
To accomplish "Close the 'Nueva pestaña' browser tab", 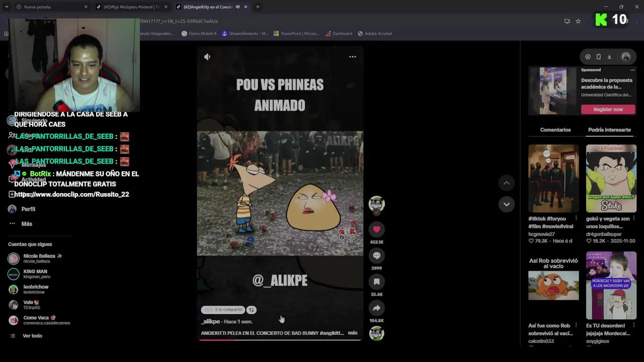I will pyautogui.click(x=86, y=7).
